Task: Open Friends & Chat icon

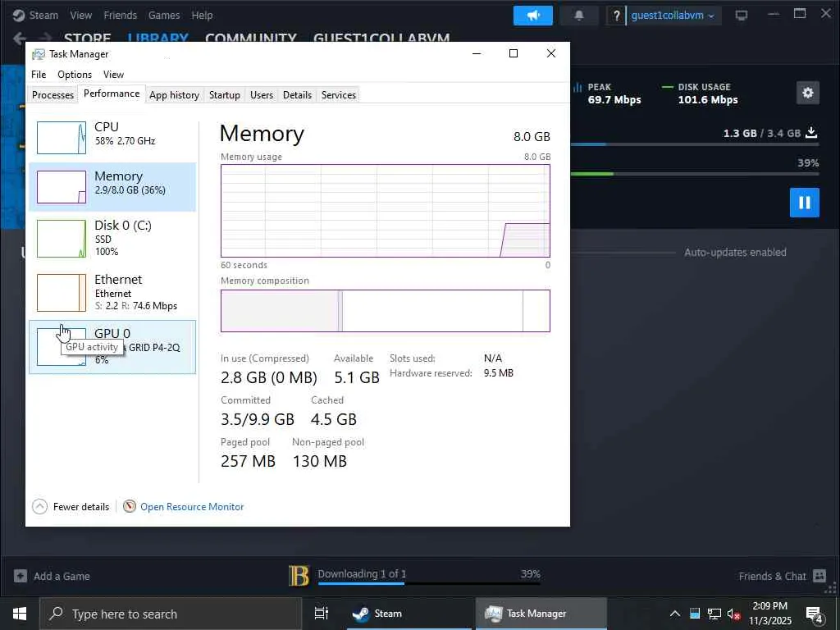Action: coord(819,576)
